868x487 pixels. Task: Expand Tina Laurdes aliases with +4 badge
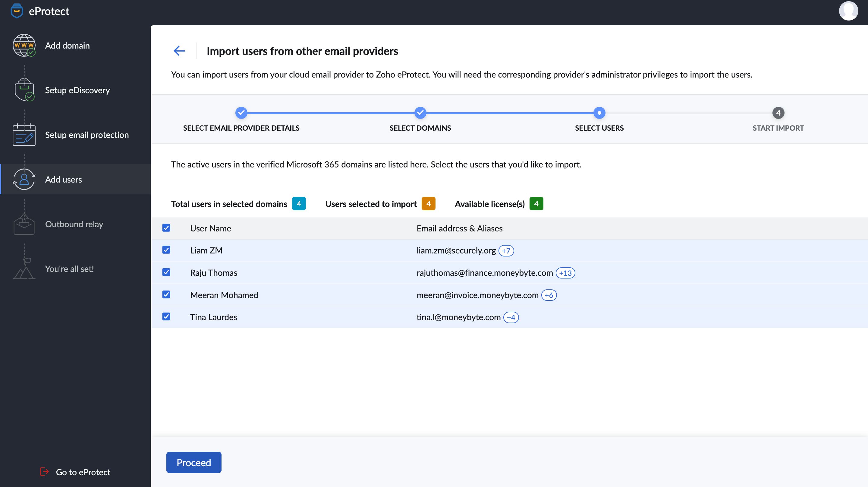tap(511, 317)
